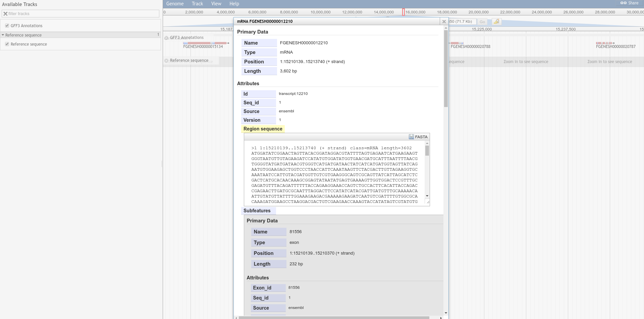The width and height of the screenshot is (644, 319).
Task: Click the FASTA save disk icon
Action: tap(411, 137)
